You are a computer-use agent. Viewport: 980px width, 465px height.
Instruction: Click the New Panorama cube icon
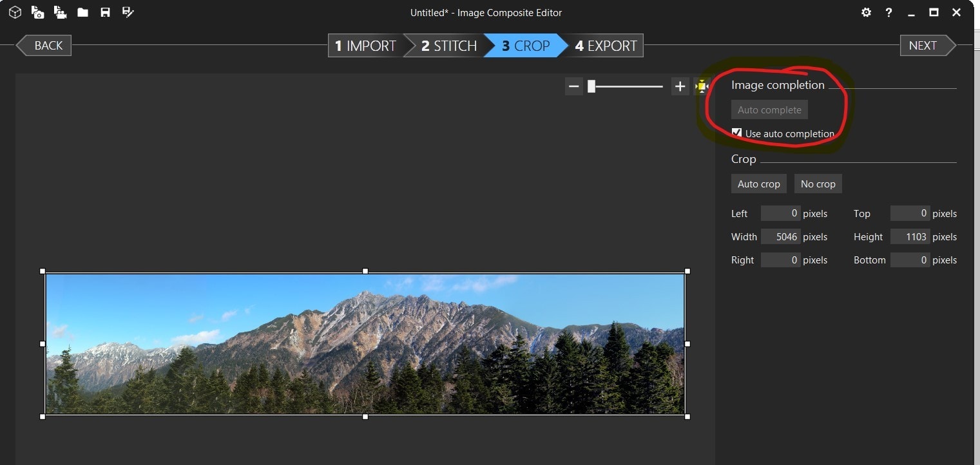pyautogui.click(x=15, y=12)
